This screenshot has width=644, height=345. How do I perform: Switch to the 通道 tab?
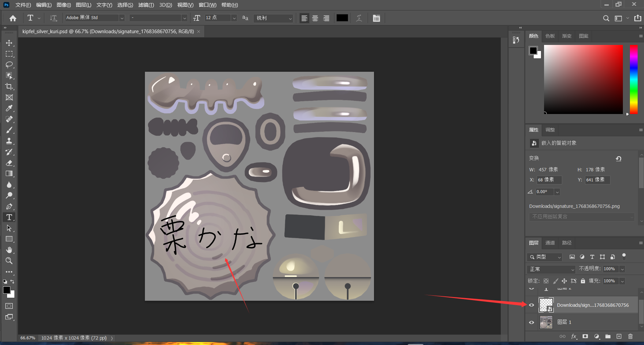coord(550,243)
